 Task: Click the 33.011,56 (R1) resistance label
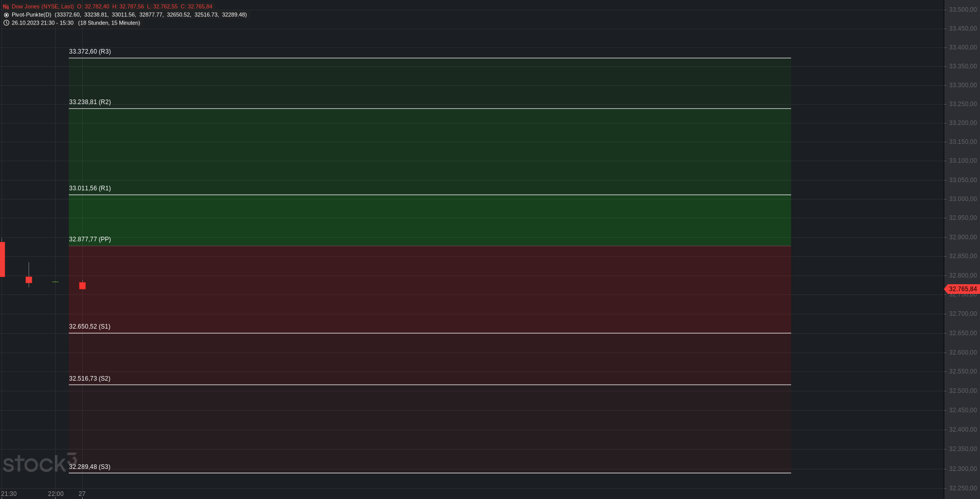pyautogui.click(x=90, y=188)
